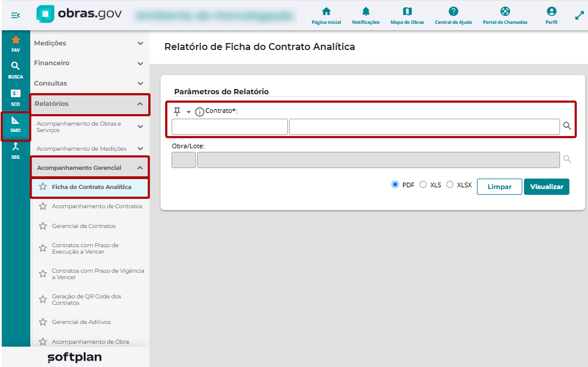The height and width of the screenshot is (367, 588).
Task: Open Acompanhamento de Contratos report
Action: point(97,206)
